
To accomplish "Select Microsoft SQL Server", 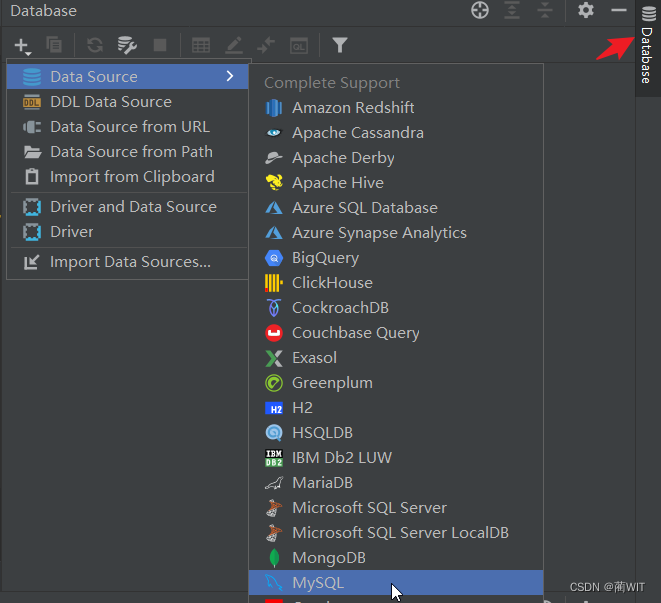I will (x=396, y=508).
